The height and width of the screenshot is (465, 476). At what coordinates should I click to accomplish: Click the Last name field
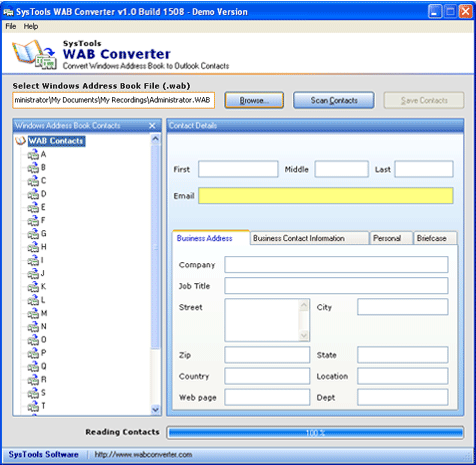pos(424,169)
